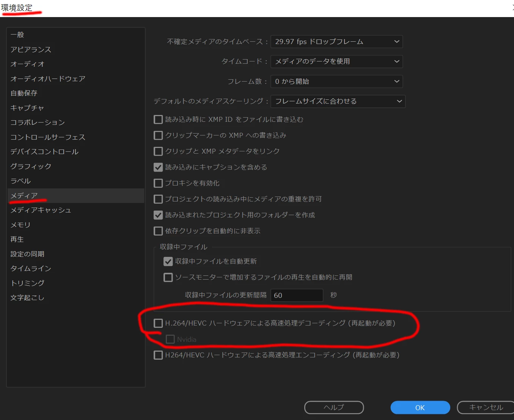The width and height of the screenshot is (514, 420).
Task: Open タイムライン settings category
Action: [x=76, y=269]
